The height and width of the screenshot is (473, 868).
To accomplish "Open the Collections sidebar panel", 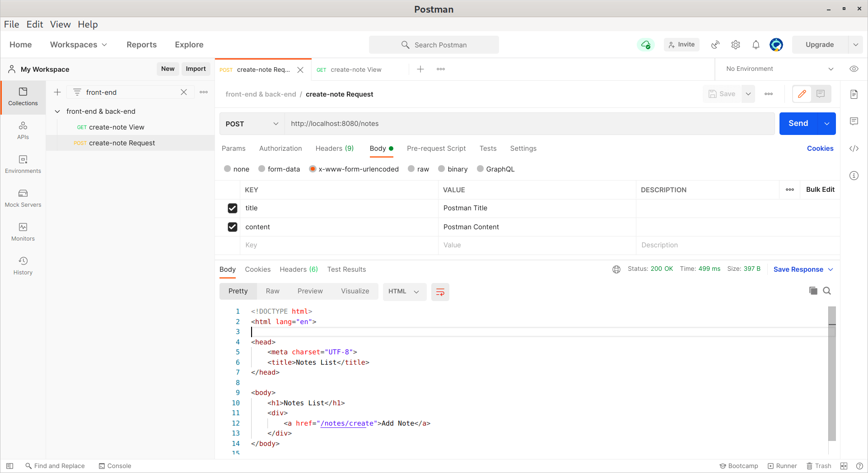I will [23, 97].
